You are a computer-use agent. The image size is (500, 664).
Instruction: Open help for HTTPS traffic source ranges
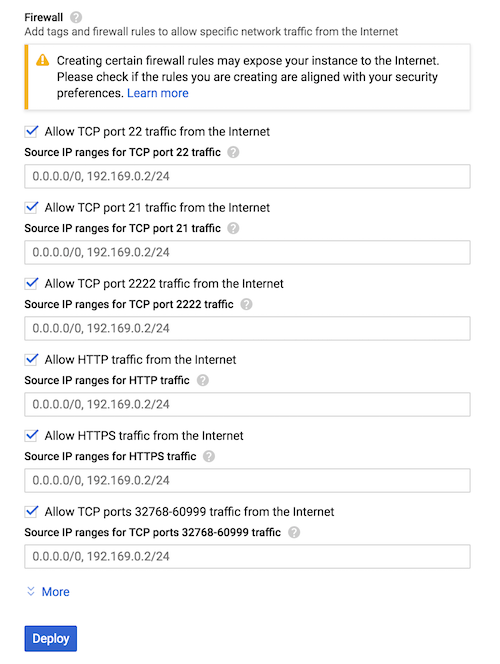coord(209,456)
